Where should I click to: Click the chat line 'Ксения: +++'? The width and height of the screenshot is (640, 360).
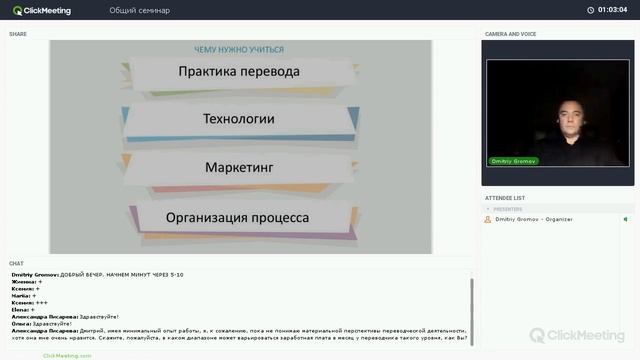[x=29, y=303]
